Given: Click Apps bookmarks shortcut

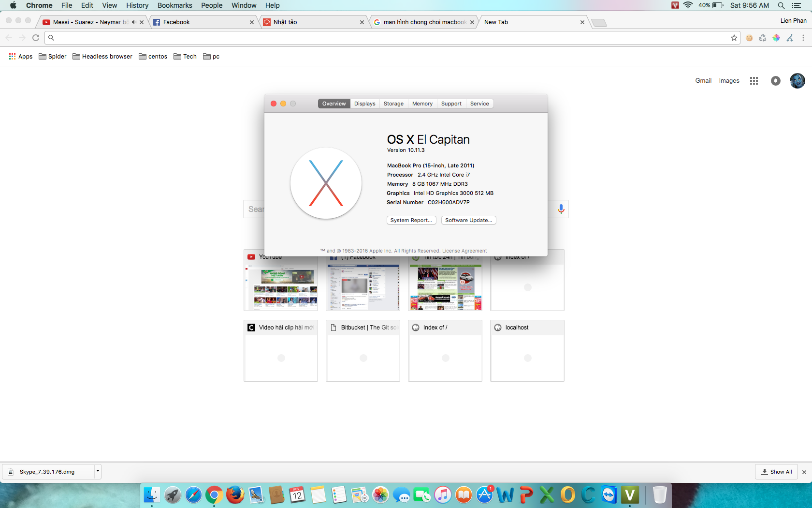Looking at the screenshot, I should (21, 57).
